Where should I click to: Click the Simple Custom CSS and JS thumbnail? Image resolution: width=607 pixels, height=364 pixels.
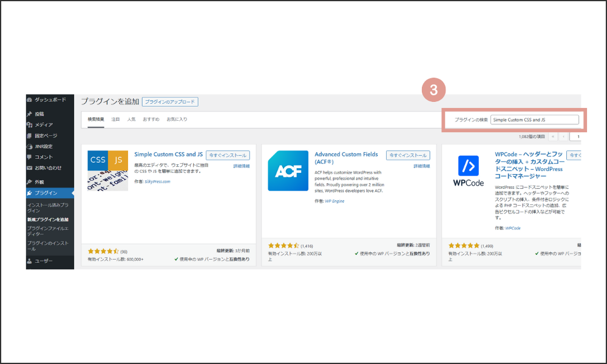pos(107,170)
